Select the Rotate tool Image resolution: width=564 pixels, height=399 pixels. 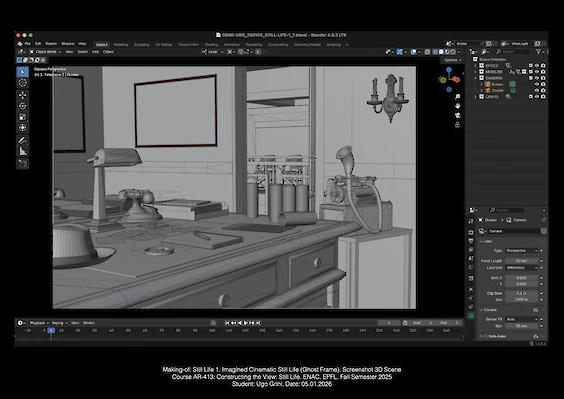coord(23,106)
